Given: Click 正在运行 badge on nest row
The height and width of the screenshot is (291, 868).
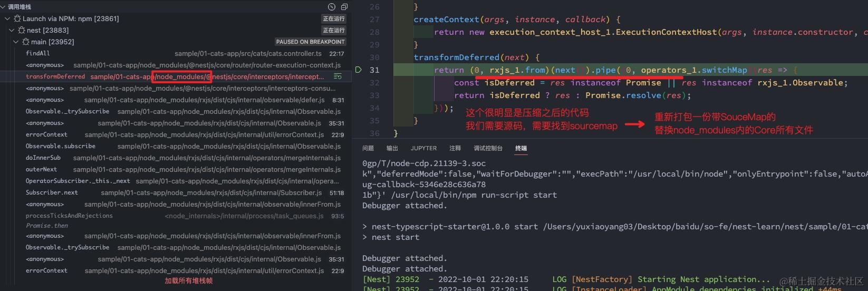Looking at the screenshot, I should [x=334, y=30].
